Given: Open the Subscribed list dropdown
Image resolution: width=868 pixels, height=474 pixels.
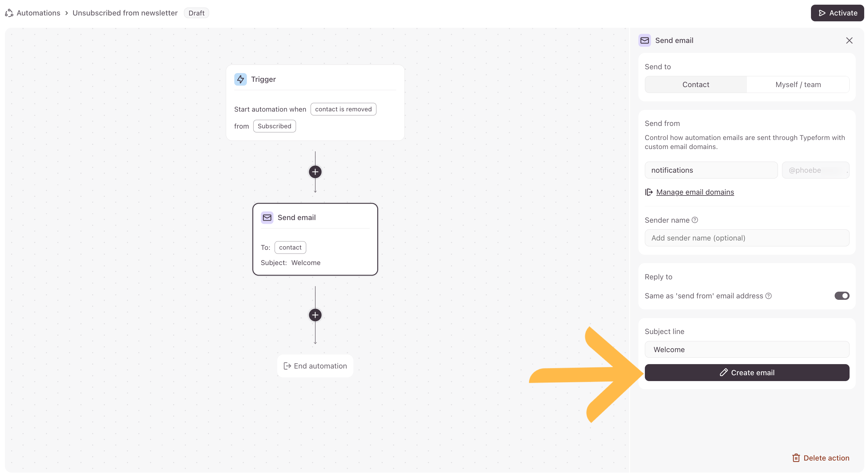Looking at the screenshot, I should click(274, 126).
